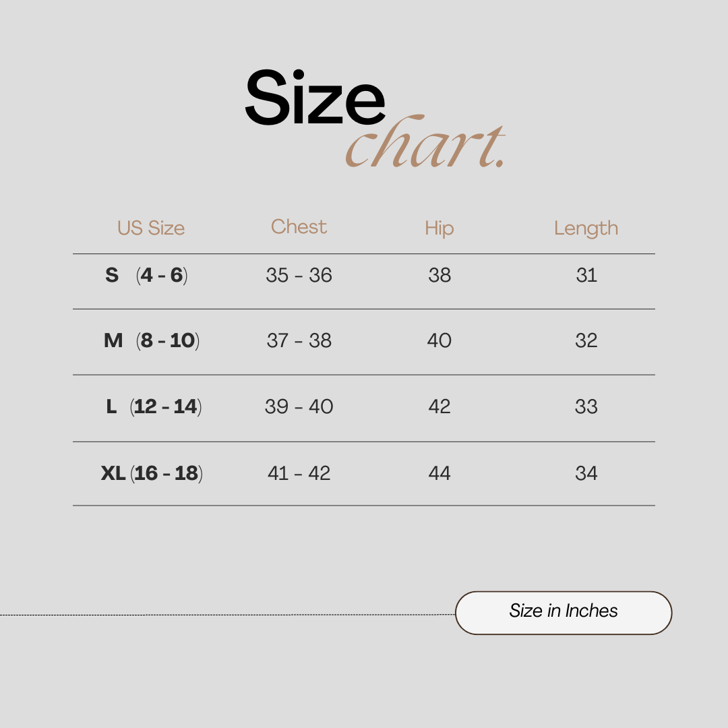Screen dimensions: 728x728
Task: Click the cursive "chart." heading text
Action: click(425, 144)
